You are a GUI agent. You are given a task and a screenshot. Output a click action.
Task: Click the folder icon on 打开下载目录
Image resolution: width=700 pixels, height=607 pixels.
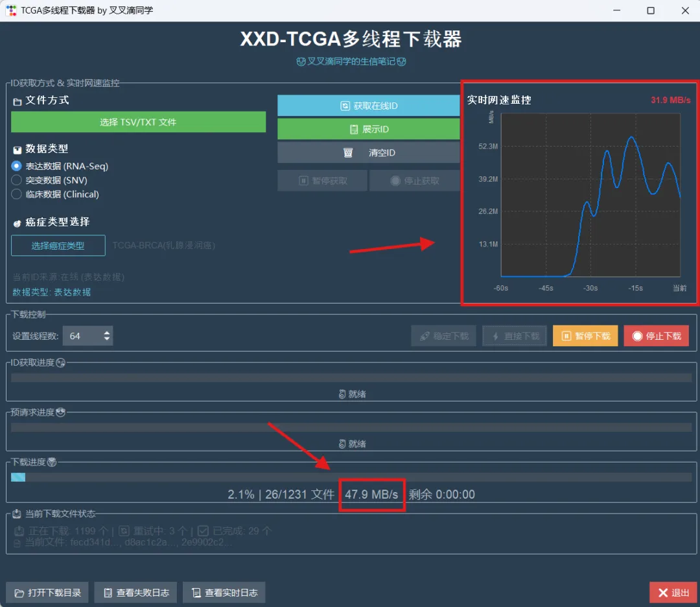coord(19,593)
